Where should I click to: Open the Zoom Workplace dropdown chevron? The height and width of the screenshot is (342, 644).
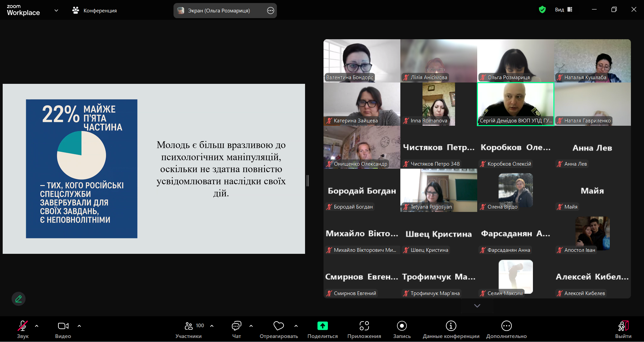click(x=56, y=10)
